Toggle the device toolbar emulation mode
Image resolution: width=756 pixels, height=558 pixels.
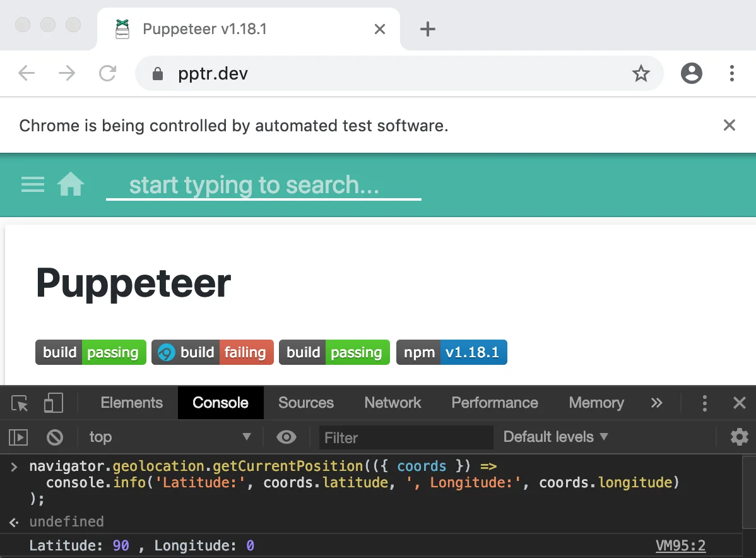tap(54, 403)
